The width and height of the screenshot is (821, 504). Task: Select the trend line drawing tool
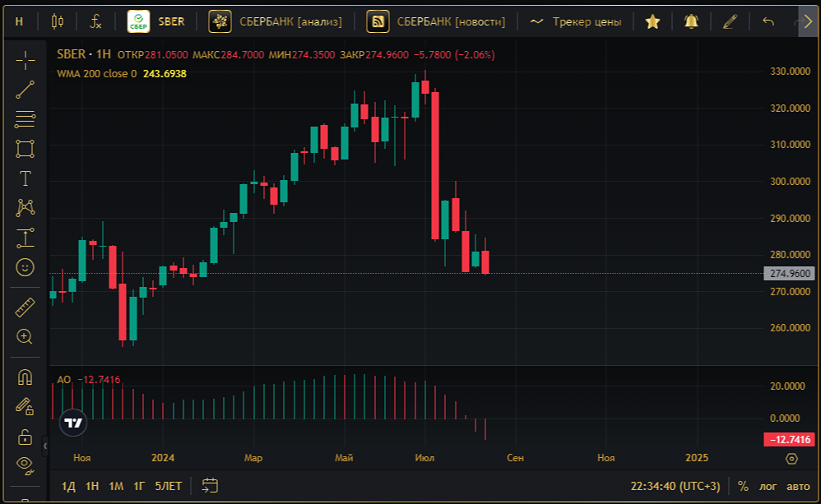tap(26, 90)
